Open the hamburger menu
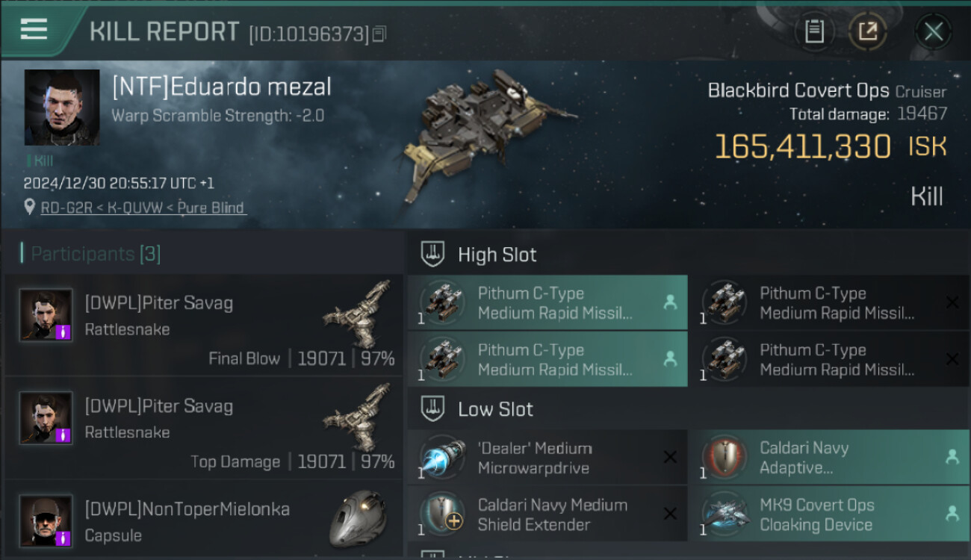The height and width of the screenshot is (560, 971). point(34,29)
